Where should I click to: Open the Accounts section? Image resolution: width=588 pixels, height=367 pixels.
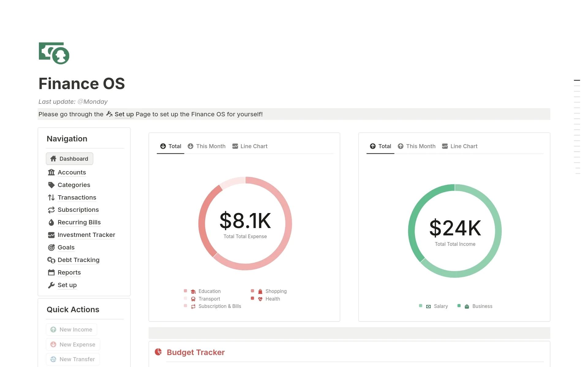[72, 172]
